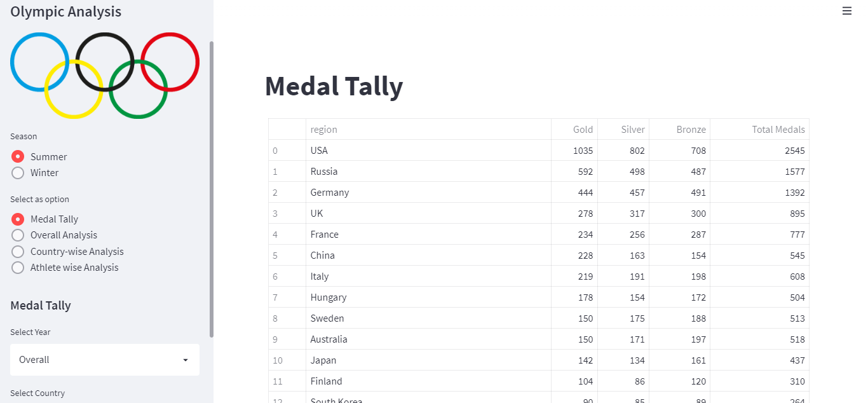Screen dimensions: 868x403
Task: Select the Summer season radio button
Action: (17, 156)
